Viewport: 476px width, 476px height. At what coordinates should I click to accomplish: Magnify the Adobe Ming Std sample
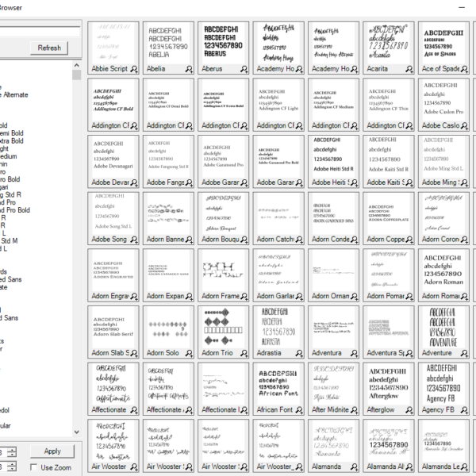[x=464, y=182]
